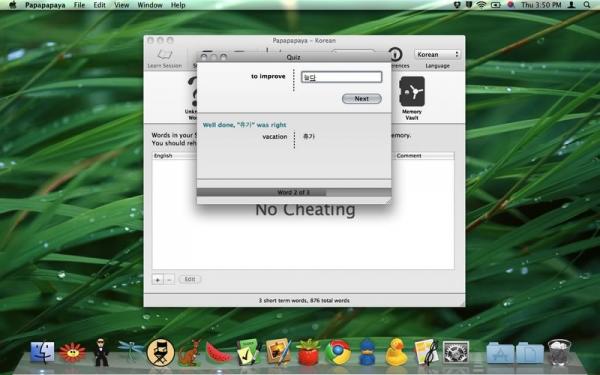The image size is (600, 375).
Task: Open the Spotlight search magnifier icon
Action: point(587,5)
